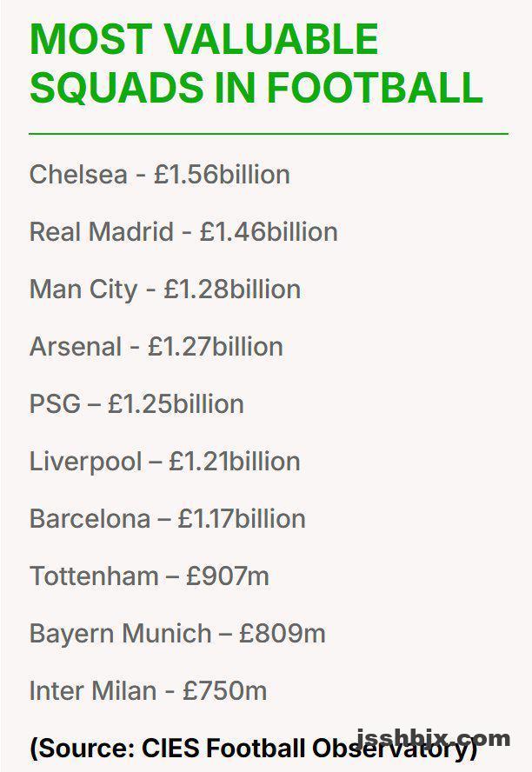Select the Liverpool team name
532x772 pixels.
tap(85, 462)
